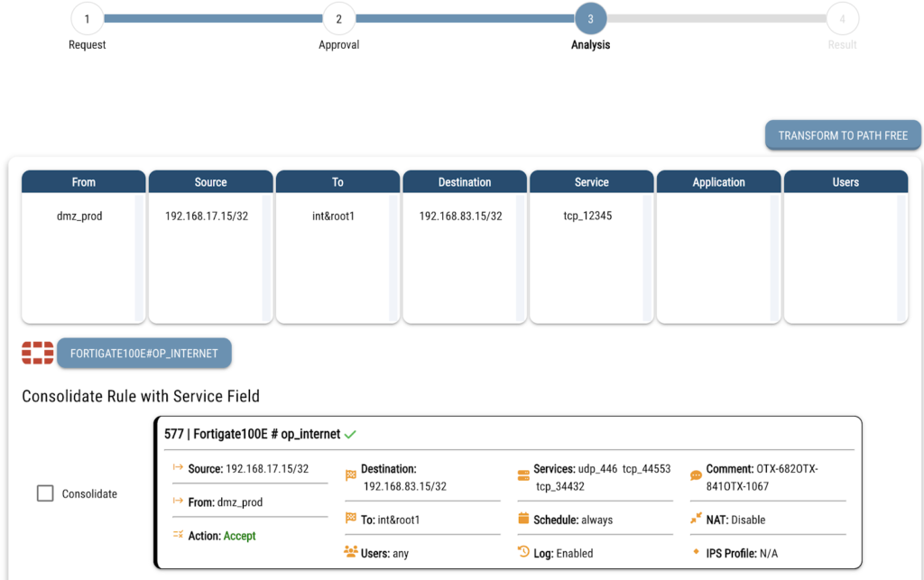Click the green checkmark beside rule 577
Viewport: 924px width, 580px height.
click(350, 434)
